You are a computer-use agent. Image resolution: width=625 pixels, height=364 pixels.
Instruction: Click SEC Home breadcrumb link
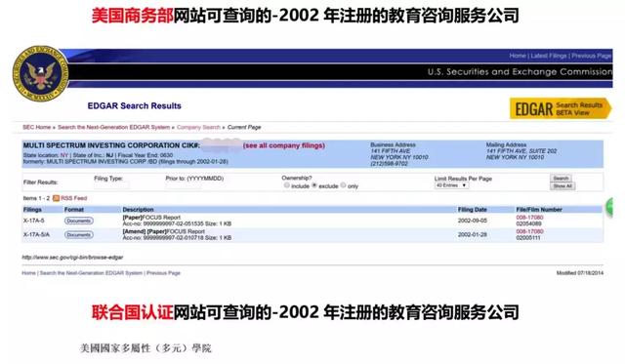tap(37, 127)
